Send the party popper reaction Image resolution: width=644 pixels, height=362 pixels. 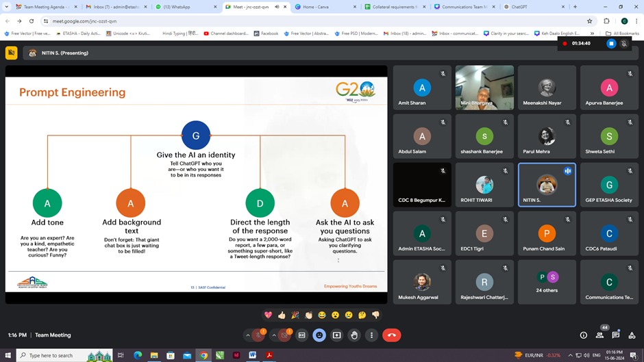point(295,315)
